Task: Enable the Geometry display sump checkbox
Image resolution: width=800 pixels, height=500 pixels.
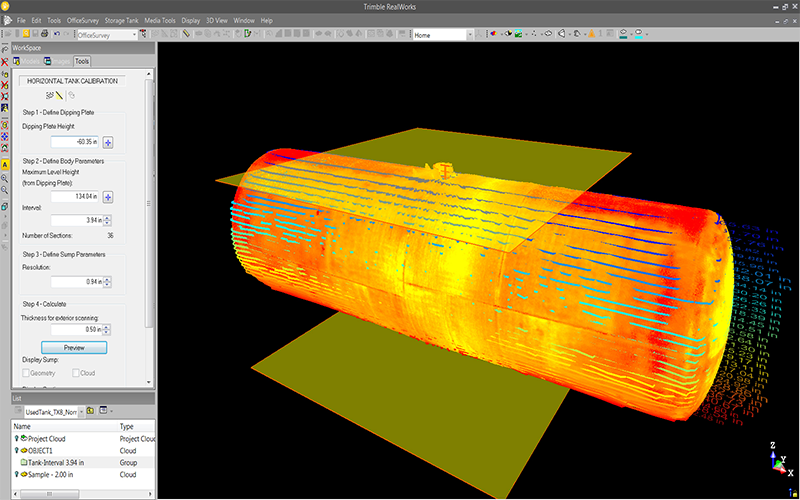Action: pos(26,373)
